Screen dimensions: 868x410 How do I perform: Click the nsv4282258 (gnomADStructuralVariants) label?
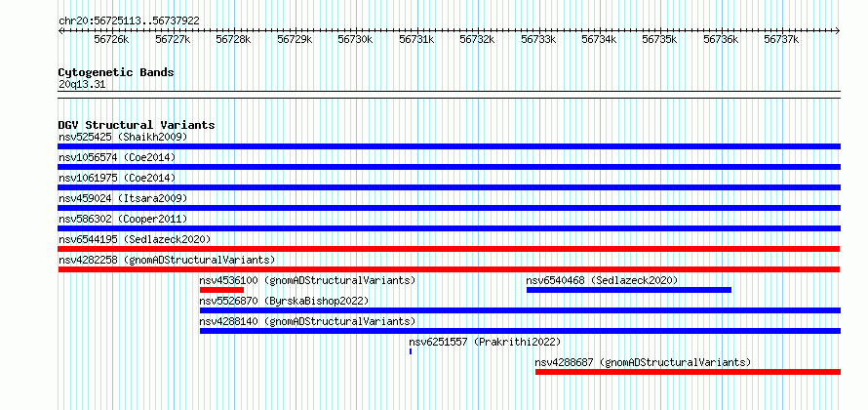tap(167, 260)
